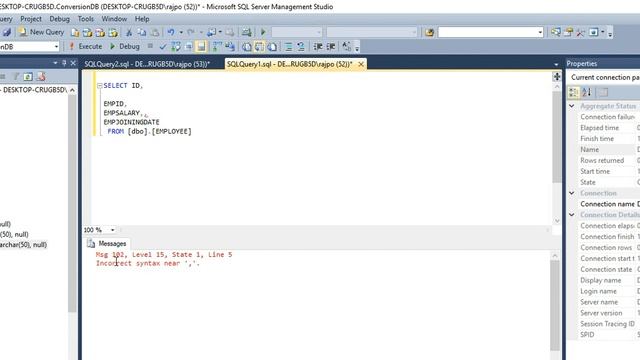Viewport: 640px width, 360px height.
Task: Click the window layout icon in top toolbar
Action: [x=593, y=32]
